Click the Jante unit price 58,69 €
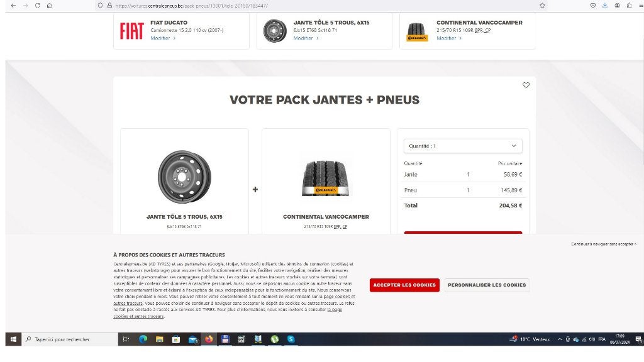644x362 pixels. click(x=513, y=175)
